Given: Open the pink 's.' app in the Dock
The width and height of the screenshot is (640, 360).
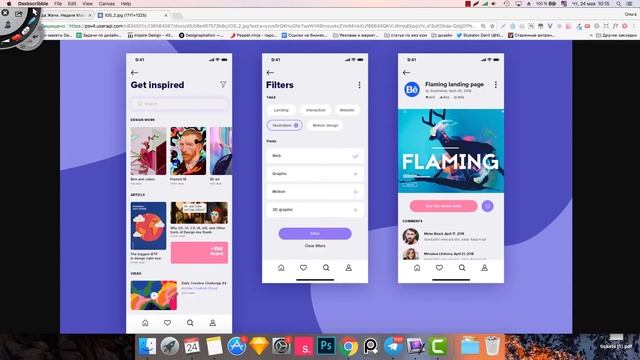Looking at the screenshot, I should click(304, 346).
